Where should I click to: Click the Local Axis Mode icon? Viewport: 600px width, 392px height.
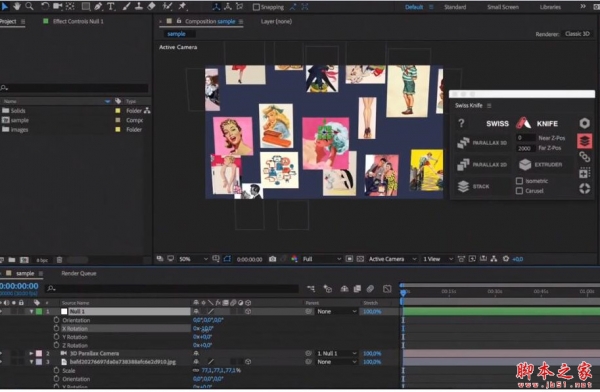(x=217, y=7)
